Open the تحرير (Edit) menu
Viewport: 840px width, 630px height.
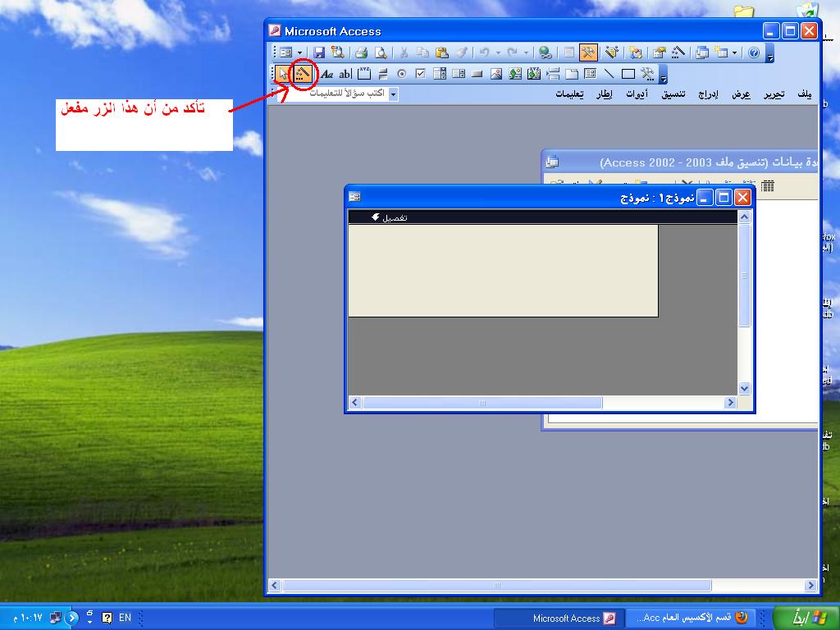coord(774,94)
